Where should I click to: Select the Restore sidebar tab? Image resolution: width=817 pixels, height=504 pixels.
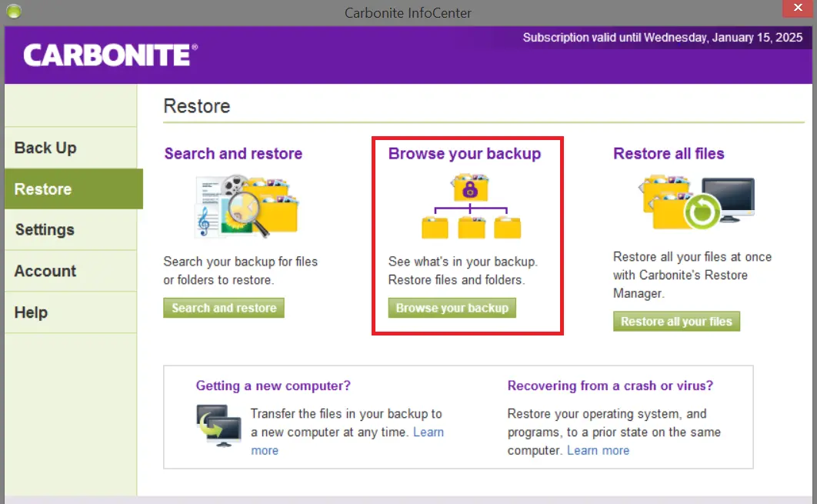(x=43, y=189)
